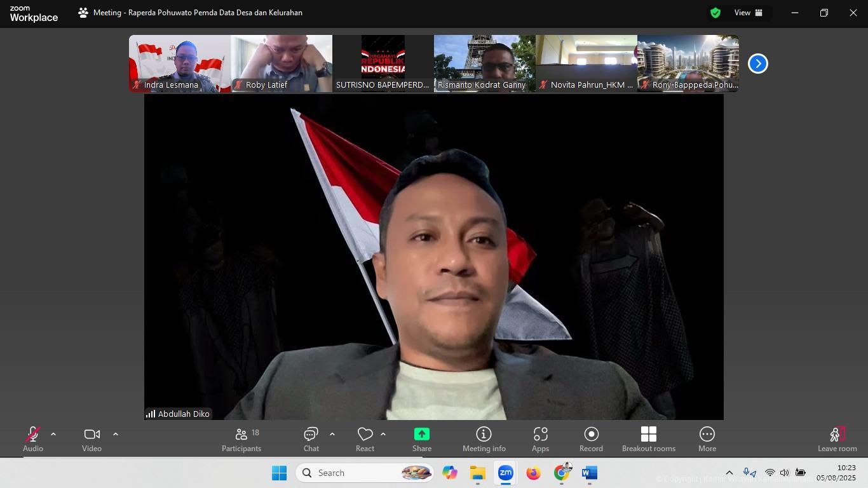The width and height of the screenshot is (868, 488).
Task: Toggle the Video camera
Action: [92, 439]
